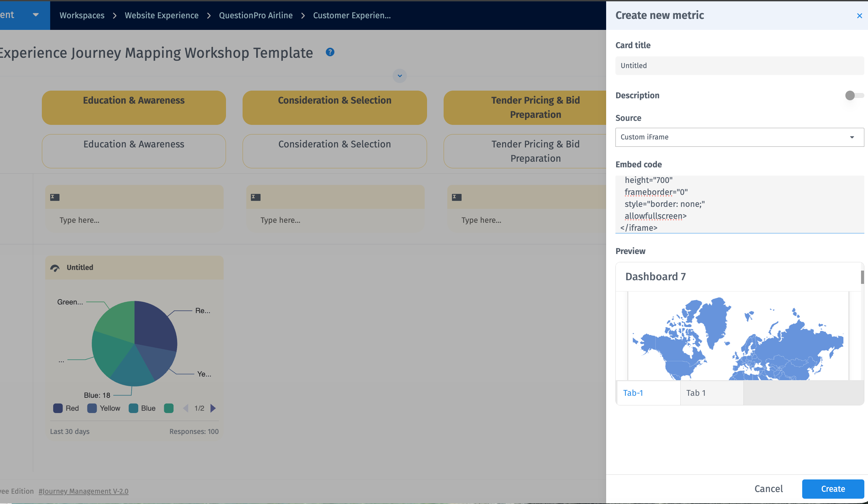Click the preview frame scrollbar
This screenshot has height=504, width=868.
coord(862,277)
